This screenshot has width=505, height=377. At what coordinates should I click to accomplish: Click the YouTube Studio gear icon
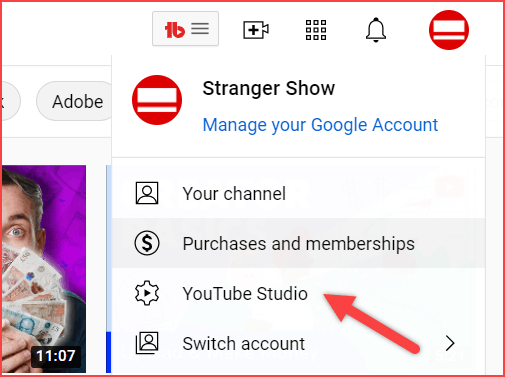click(147, 293)
